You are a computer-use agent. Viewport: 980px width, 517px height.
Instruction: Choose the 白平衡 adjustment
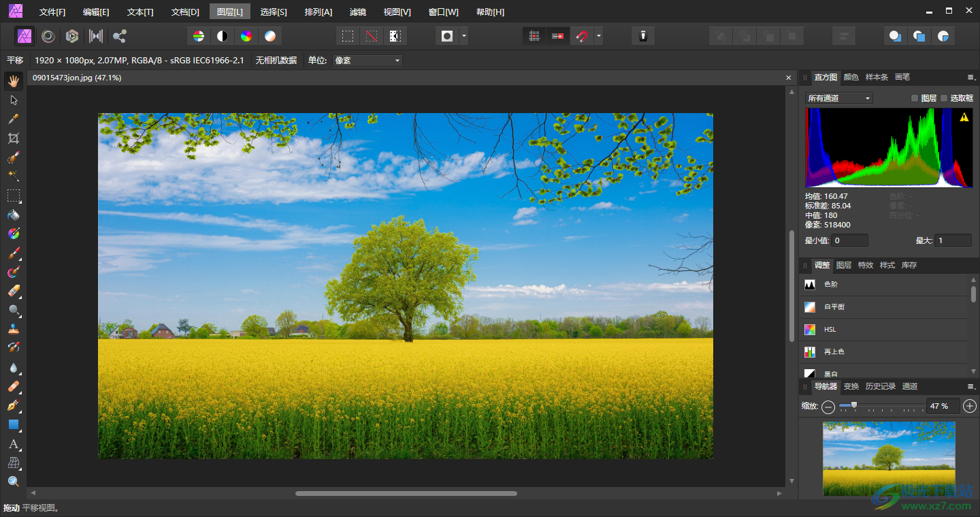(834, 307)
